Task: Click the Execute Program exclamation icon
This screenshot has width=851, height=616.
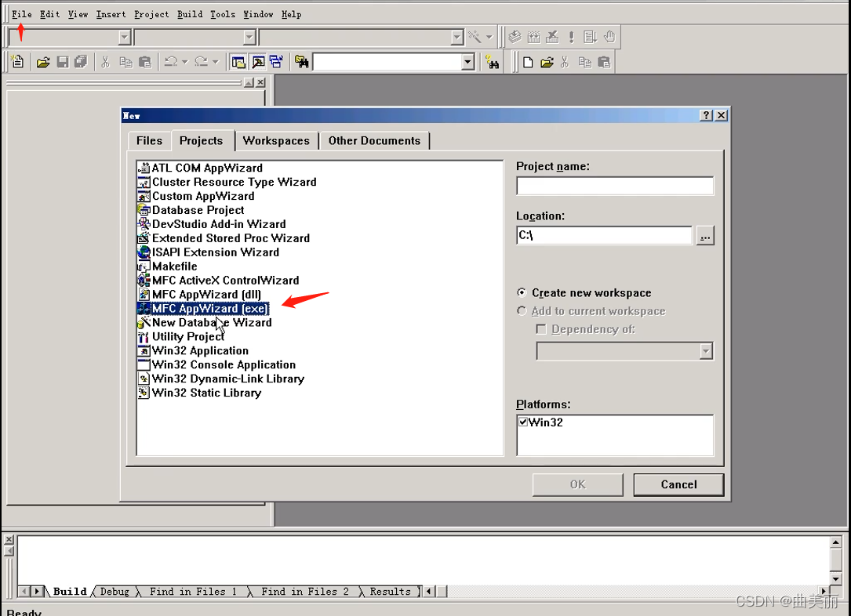Action: [x=571, y=37]
